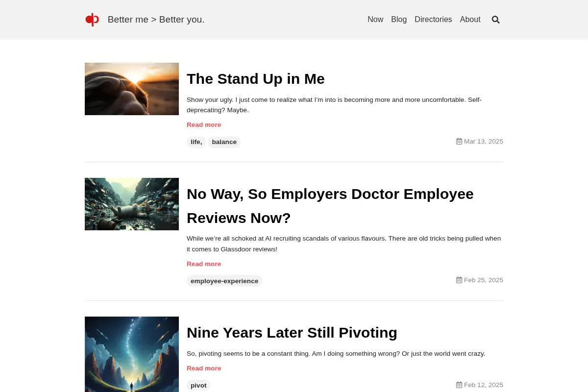Select the 'balance' tag

click(x=224, y=142)
